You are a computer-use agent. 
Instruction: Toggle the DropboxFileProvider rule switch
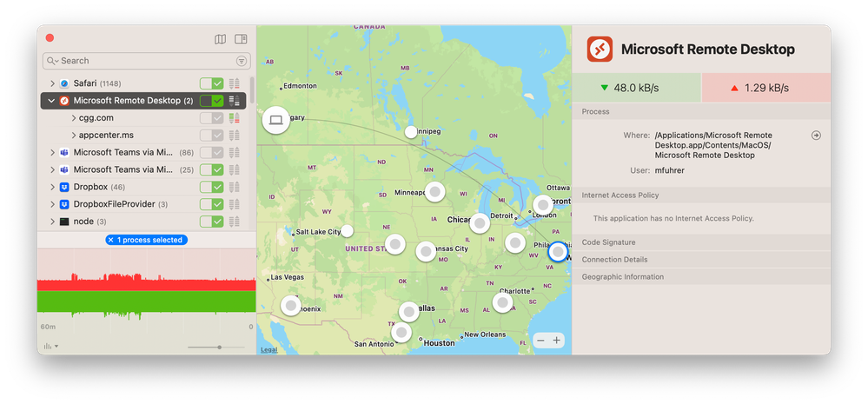click(211, 204)
